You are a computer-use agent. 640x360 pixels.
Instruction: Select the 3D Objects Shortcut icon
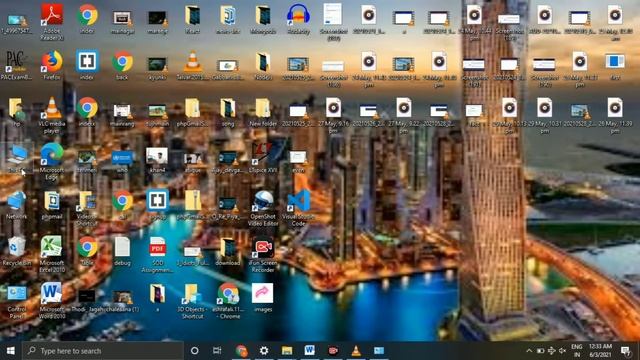pyautogui.click(x=192, y=301)
